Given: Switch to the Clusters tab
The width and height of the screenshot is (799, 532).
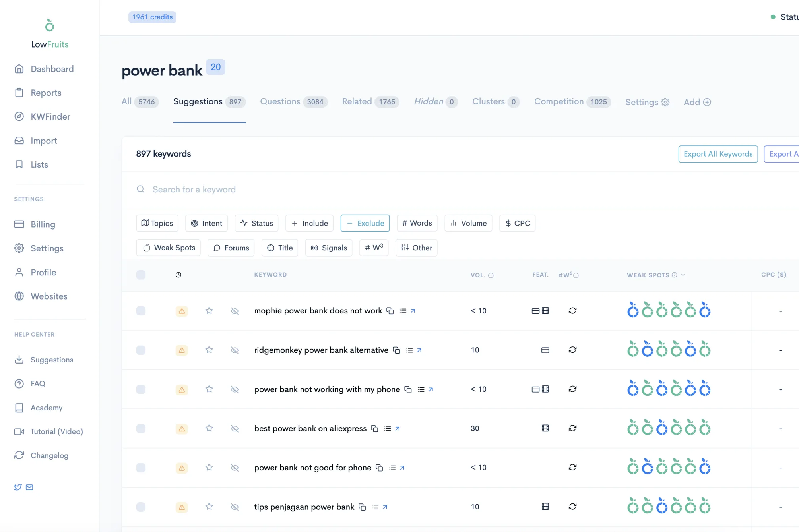Looking at the screenshot, I should (x=496, y=102).
